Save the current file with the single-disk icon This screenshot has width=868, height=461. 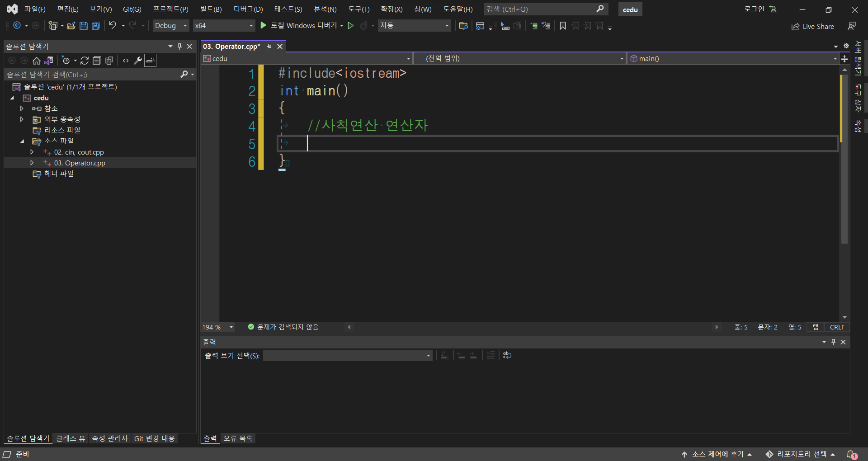tap(84, 26)
